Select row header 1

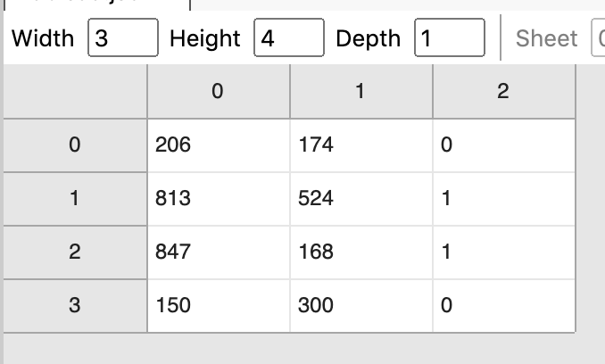[x=75, y=199]
